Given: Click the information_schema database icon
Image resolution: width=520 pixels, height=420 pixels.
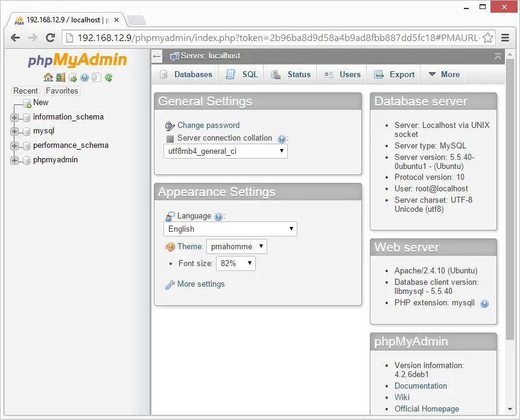Looking at the screenshot, I should (27, 117).
